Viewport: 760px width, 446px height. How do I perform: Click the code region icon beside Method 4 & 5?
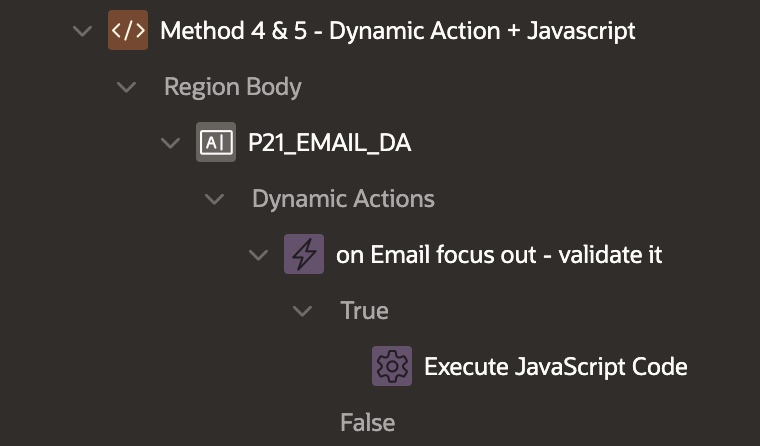click(128, 31)
